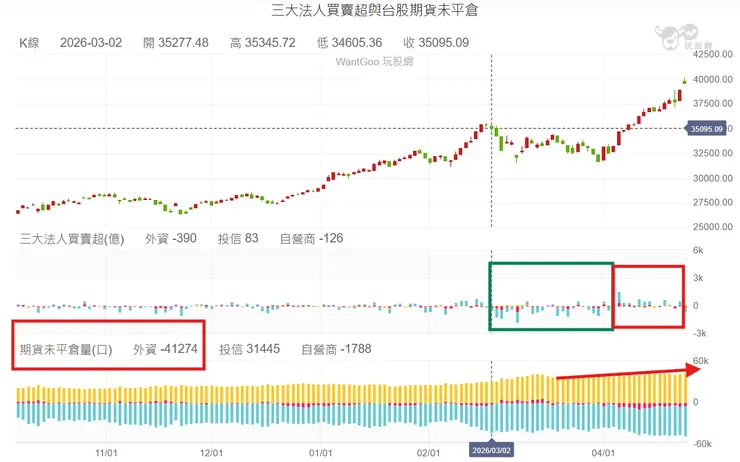
Task: Click the 投信 31445 value
Action: click(249, 350)
